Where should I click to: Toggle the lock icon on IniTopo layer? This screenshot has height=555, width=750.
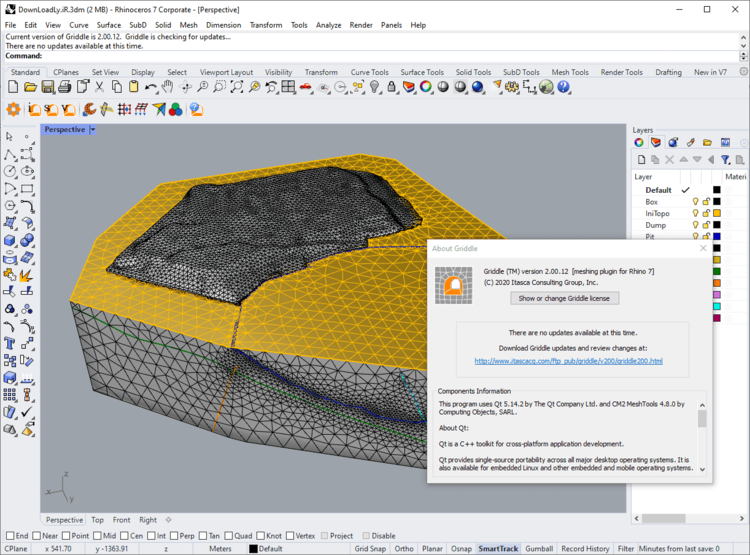(706, 214)
